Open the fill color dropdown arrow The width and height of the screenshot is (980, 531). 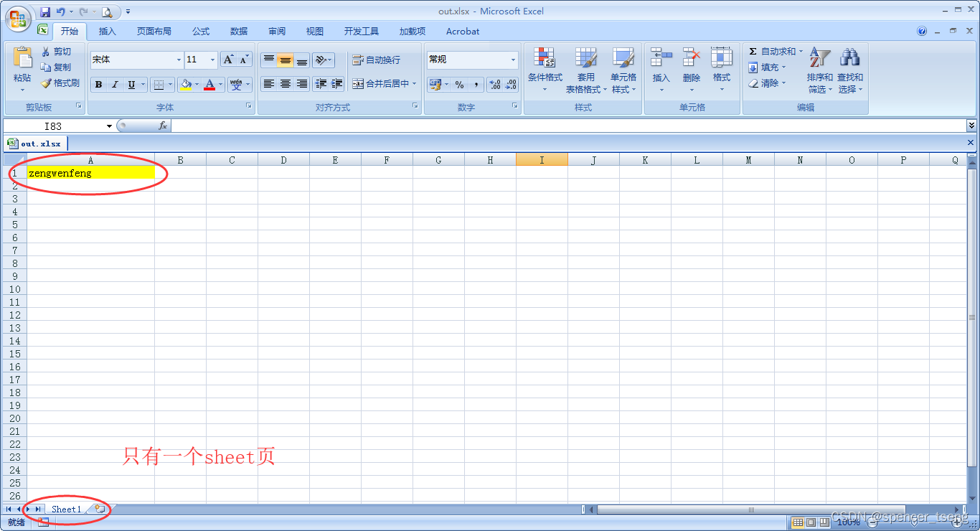(197, 85)
